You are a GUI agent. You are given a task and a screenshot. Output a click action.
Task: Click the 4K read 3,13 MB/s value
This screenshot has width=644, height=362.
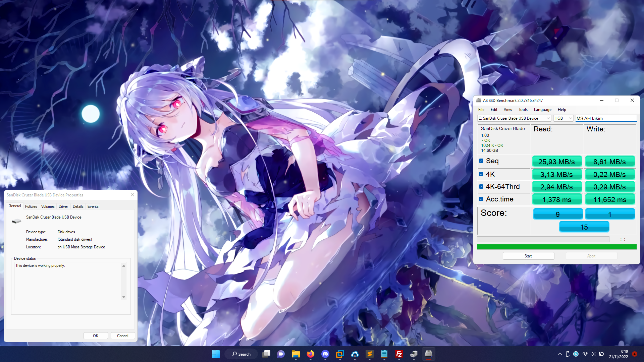point(557,174)
